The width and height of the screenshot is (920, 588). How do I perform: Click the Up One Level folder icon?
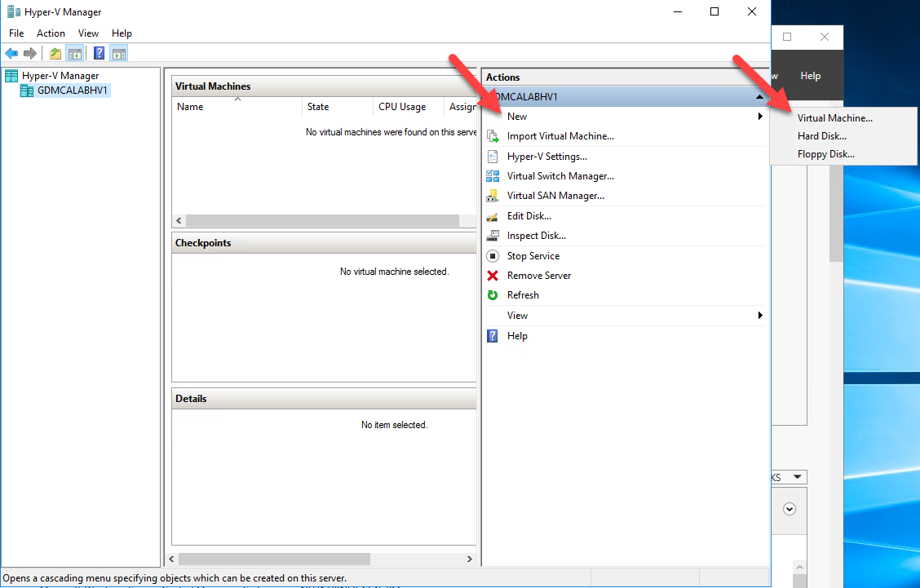tap(55, 54)
